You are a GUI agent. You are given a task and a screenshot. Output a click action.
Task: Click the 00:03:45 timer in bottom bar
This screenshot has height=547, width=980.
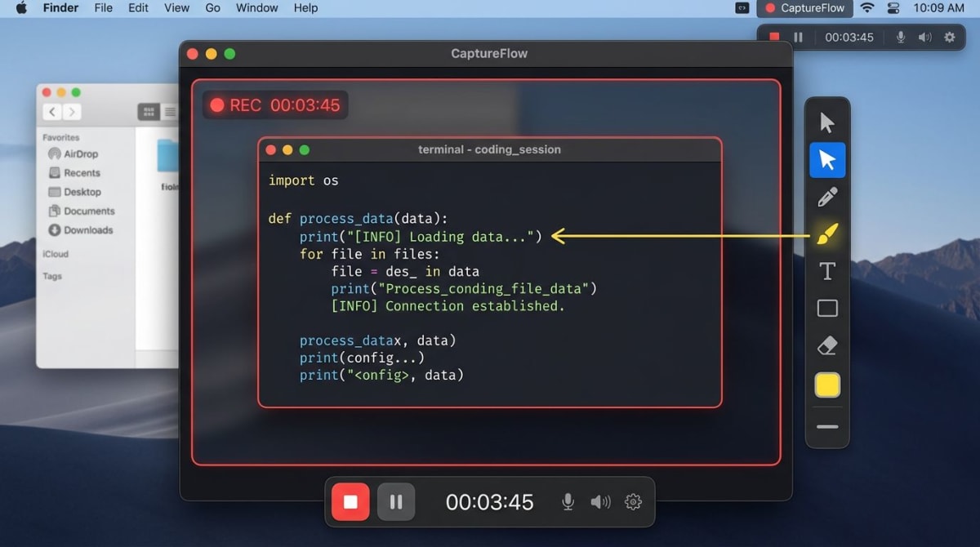tap(490, 502)
